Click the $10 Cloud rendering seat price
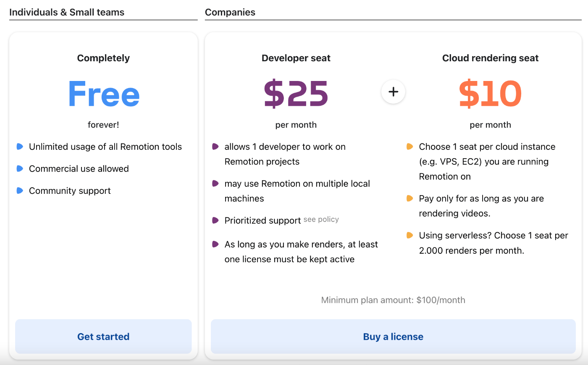 point(490,93)
